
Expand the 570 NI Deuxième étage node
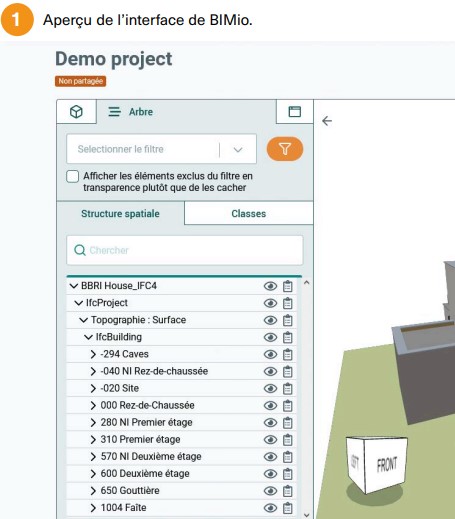pos(93,457)
